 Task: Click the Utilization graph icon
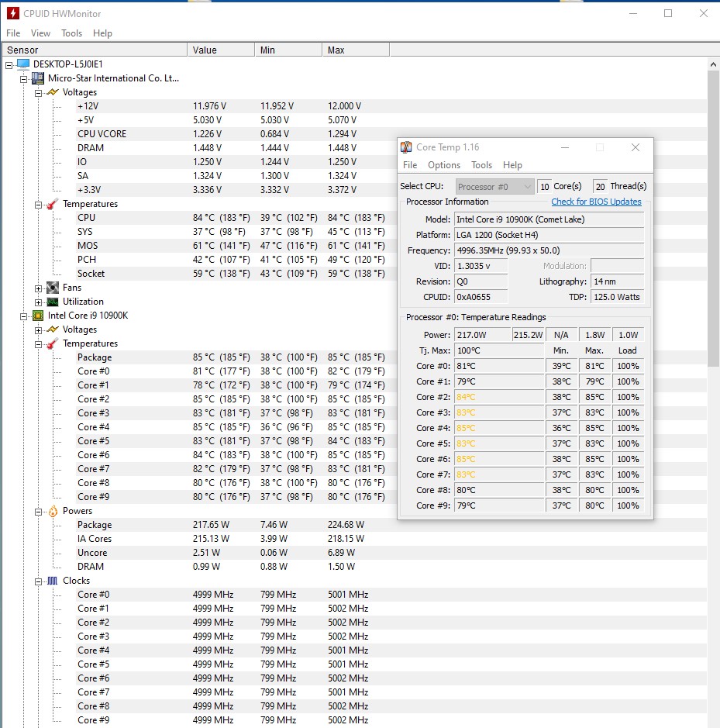(53, 302)
